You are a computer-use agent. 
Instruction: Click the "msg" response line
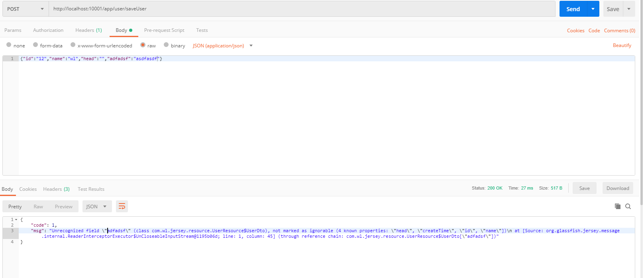326,233
